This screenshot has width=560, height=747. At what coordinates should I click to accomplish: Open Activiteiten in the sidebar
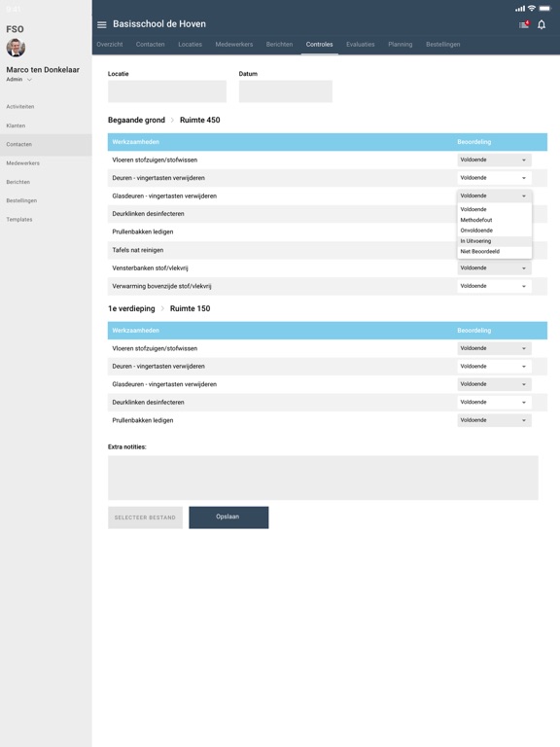(20, 107)
